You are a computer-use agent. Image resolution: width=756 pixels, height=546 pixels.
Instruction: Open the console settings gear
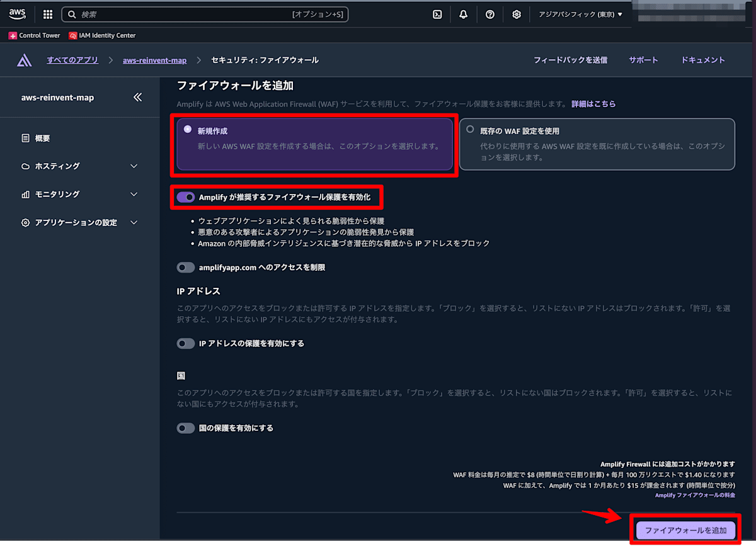pos(517,14)
